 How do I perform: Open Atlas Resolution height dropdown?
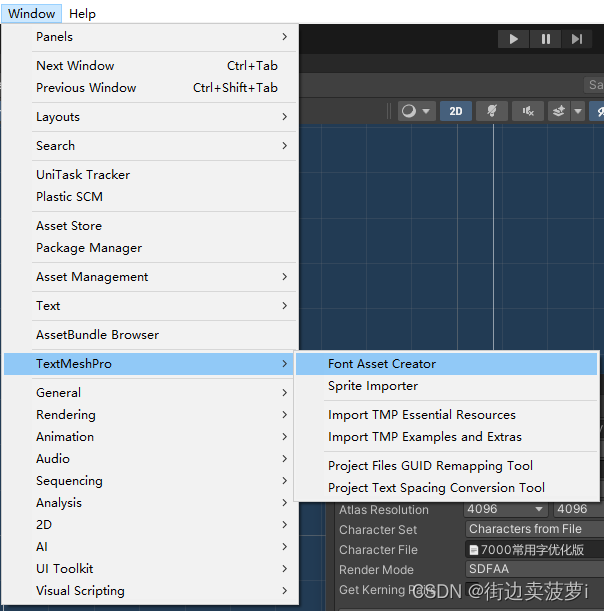[578, 509]
